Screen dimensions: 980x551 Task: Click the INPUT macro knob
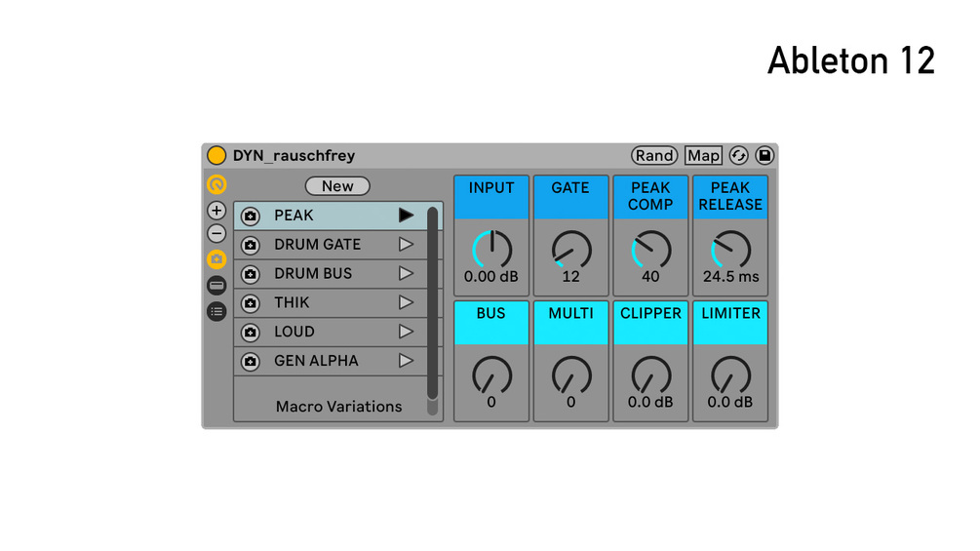point(491,250)
